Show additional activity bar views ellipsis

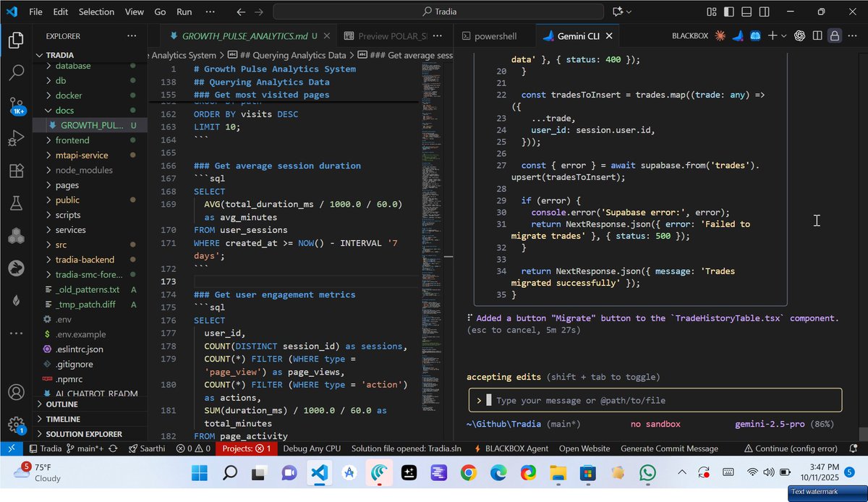(16, 333)
